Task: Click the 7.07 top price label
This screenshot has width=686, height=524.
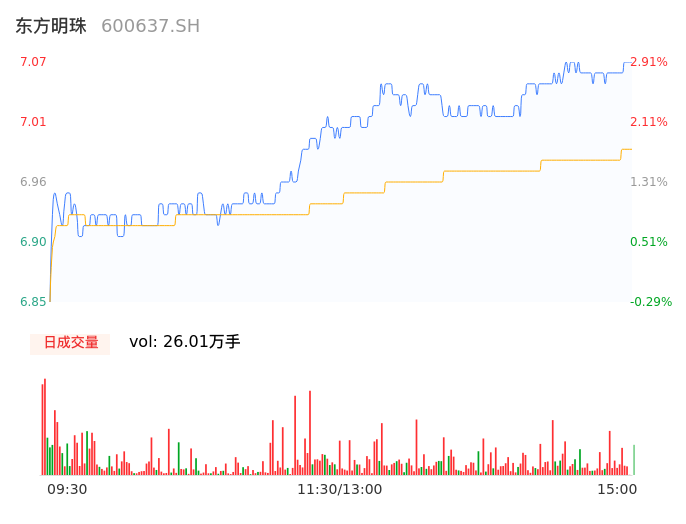Action: pyautogui.click(x=33, y=62)
